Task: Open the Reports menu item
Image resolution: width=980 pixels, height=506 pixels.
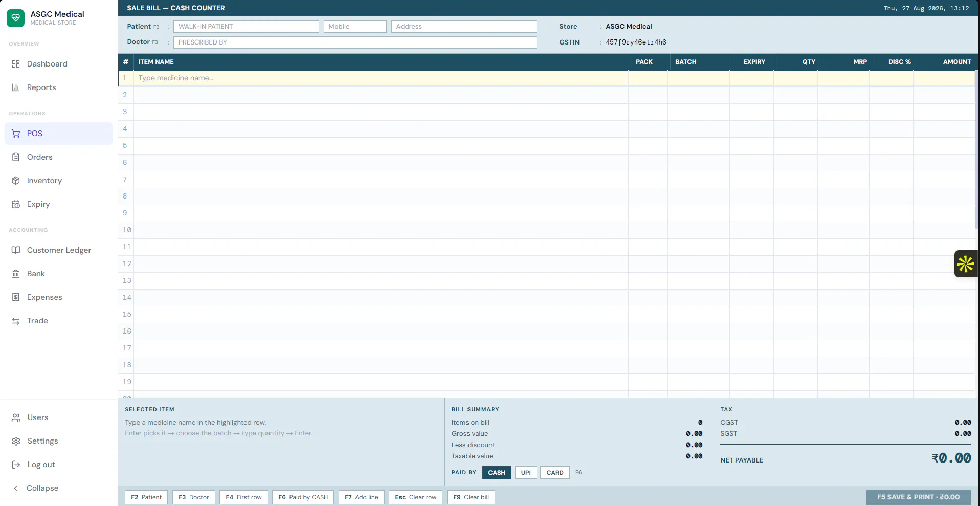Action: (59, 87)
